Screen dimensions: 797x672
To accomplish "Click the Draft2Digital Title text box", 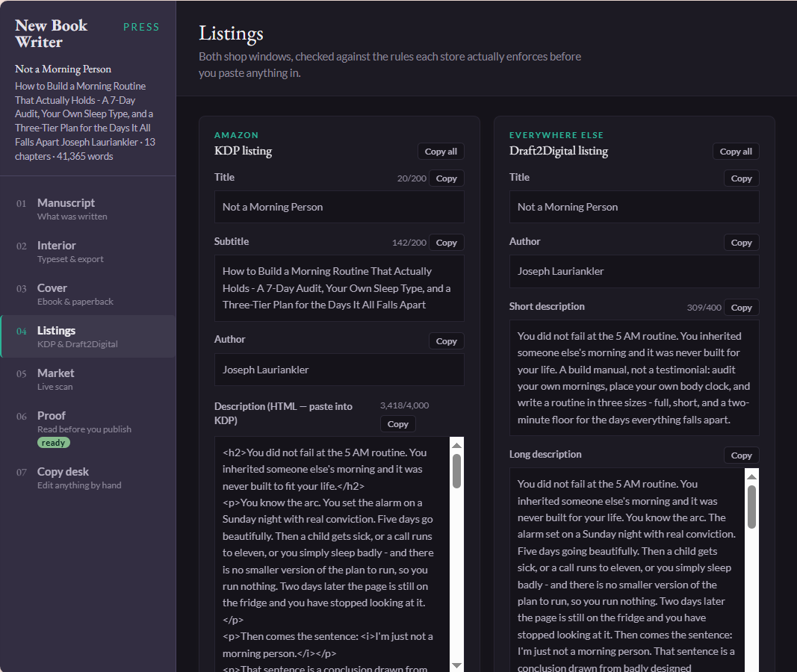I will [634, 207].
